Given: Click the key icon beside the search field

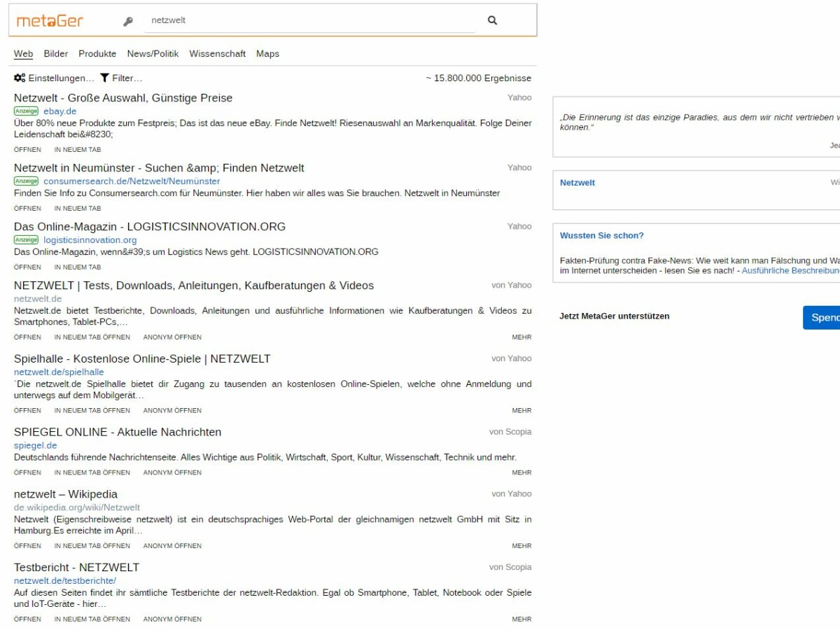Looking at the screenshot, I should [x=127, y=21].
